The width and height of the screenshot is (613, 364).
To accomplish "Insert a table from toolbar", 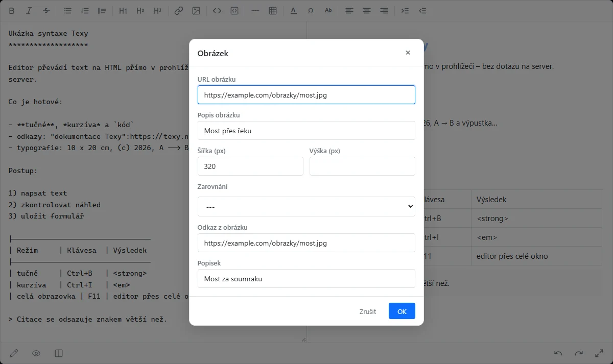I will 273,10.
